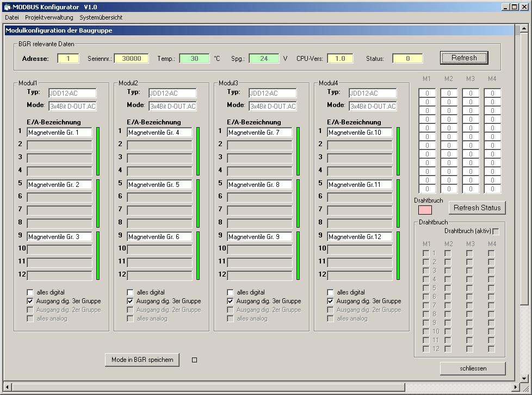532x395 pixels.
Task: Click the MODBUS Konfigurator title bar icon
Action: pyautogui.click(x=7, y=7)
